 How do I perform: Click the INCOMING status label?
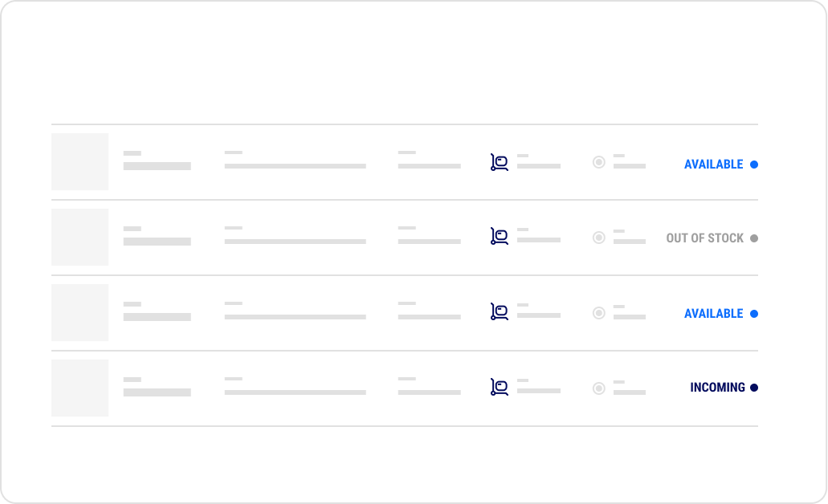click(x=717, y=388)
